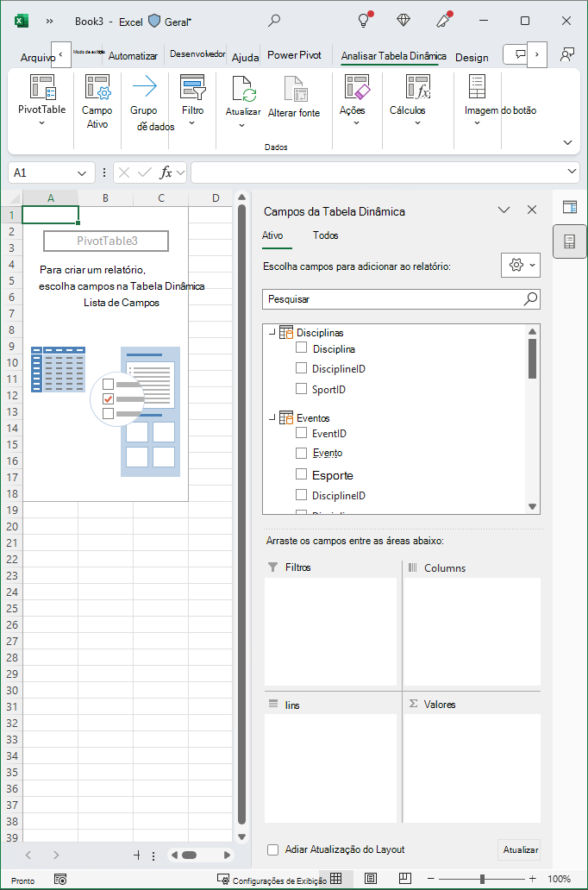Click the search magnifier in title bar
This screenshot has width=588, height=890.
[x=274, y=21]
